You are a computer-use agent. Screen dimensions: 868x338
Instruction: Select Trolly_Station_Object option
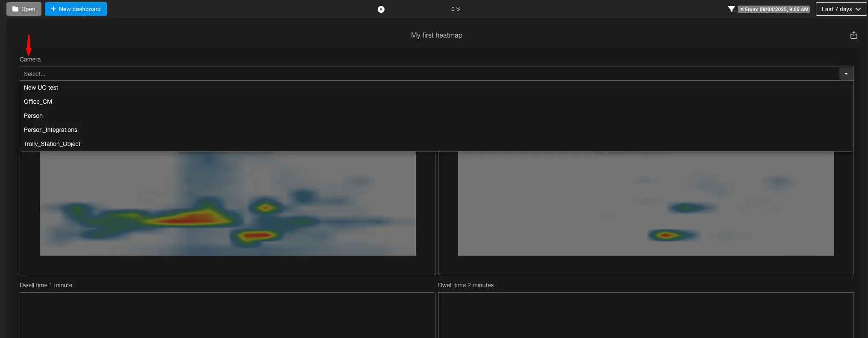436,144
